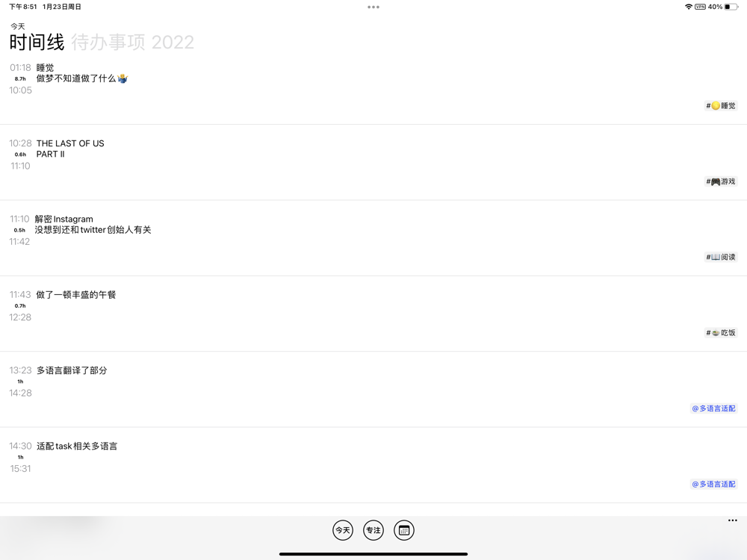
Task: Tap the 今天 circular button
Action: tap(343, 530)
